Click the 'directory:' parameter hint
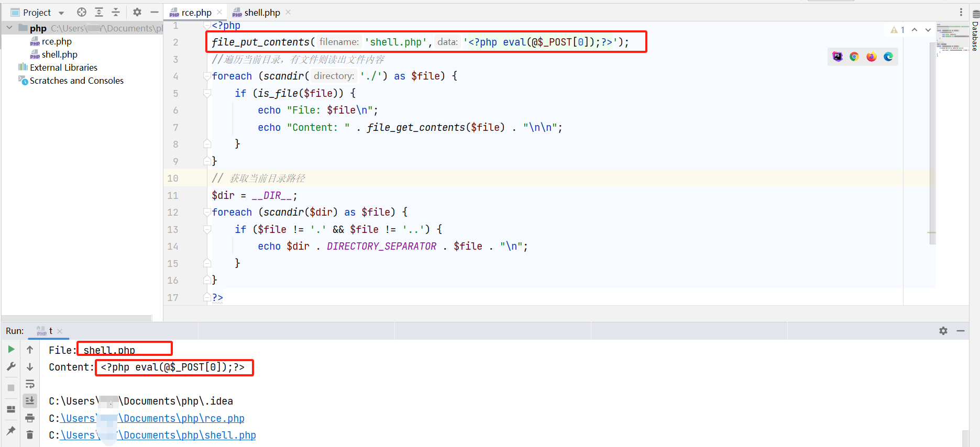This screenshot has height=447, width=980. tap(334, 76)
